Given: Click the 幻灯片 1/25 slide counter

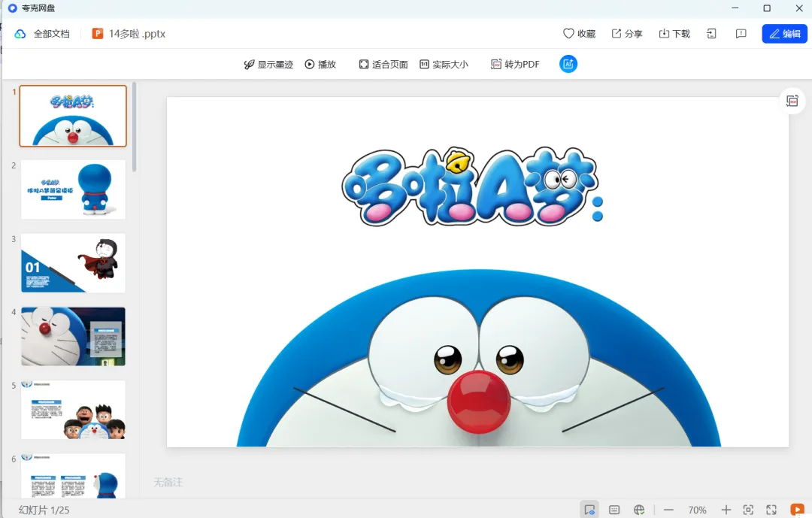Looking at the screenshot, I should [44, 510].
